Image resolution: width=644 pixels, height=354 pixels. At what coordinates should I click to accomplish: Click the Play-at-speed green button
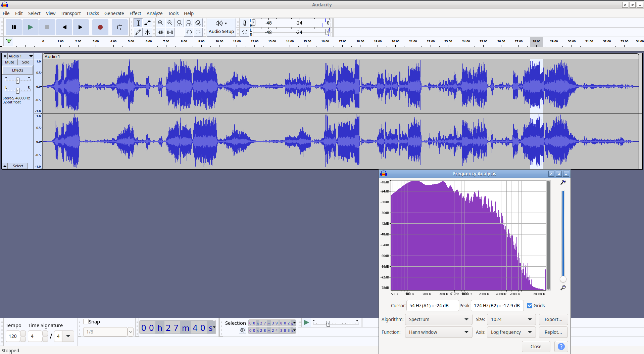tap(306, 323)
